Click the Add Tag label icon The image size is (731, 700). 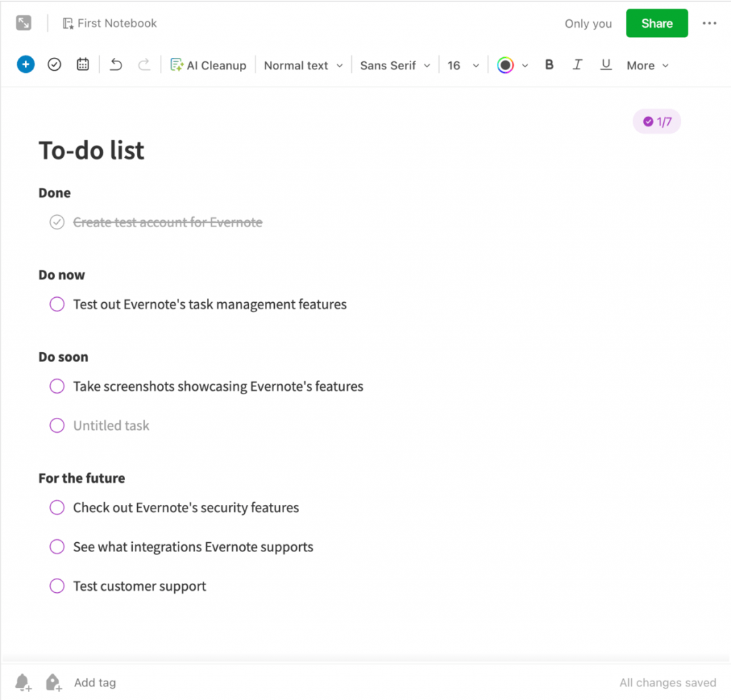53,682
